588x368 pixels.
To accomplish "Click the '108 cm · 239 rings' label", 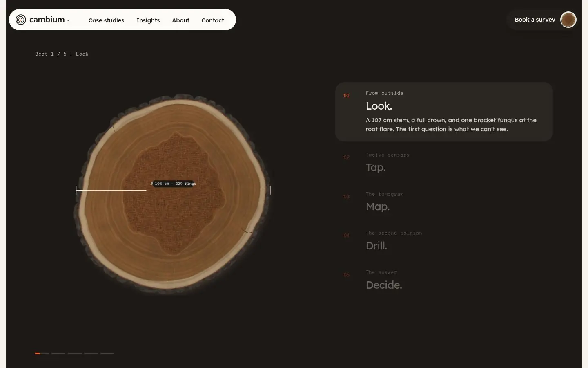I will click(x=174, y=184).
